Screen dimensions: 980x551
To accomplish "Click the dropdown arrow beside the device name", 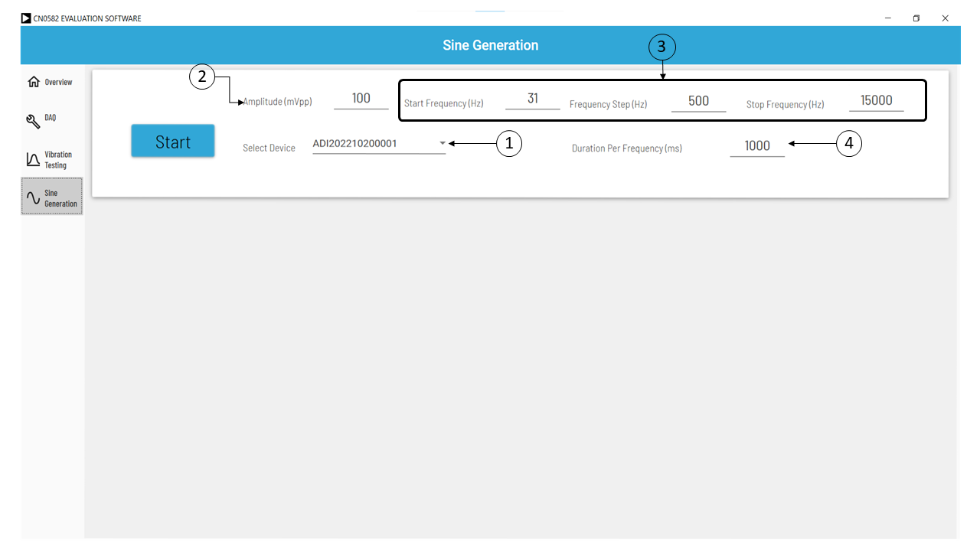I will click(442, 144).
